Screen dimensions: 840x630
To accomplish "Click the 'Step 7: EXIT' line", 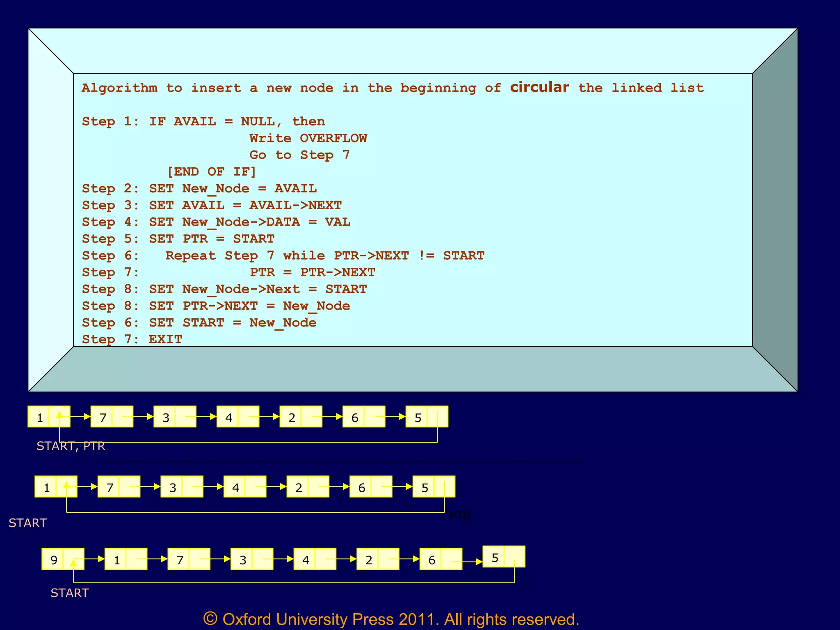I will (132, 339).
